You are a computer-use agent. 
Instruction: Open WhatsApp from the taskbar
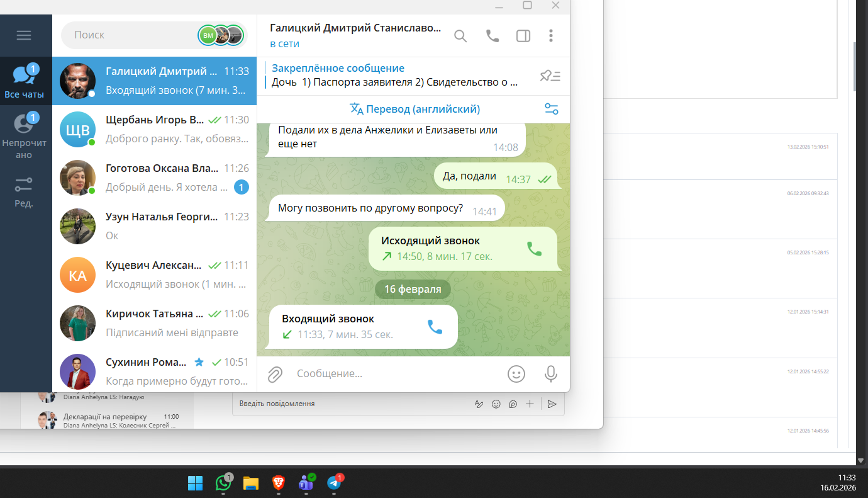click(x=223, y=484)
